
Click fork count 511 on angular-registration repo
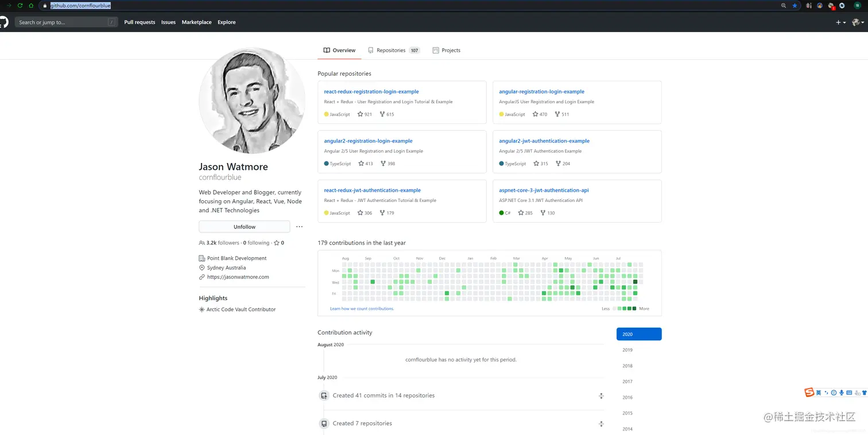pyautogui.click(x=562, y=114)
